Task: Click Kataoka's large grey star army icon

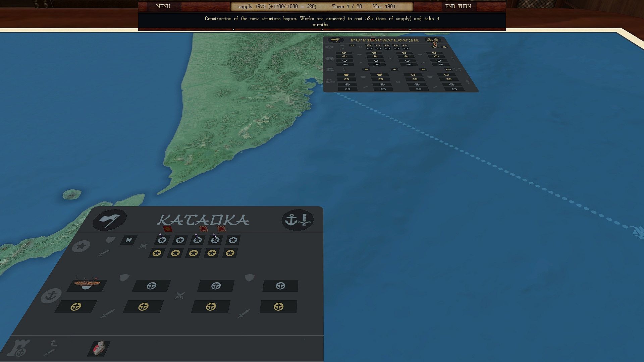Action: tap(81, 246)
